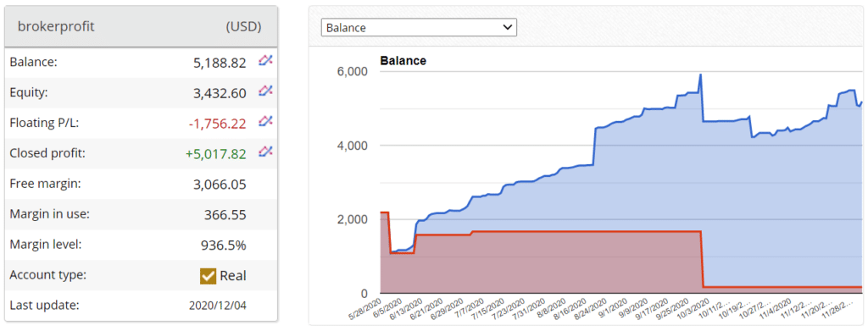The image size is (868, 331).
Task: Toggle the Real account type checkbox
Action: [x=208, y=276]
